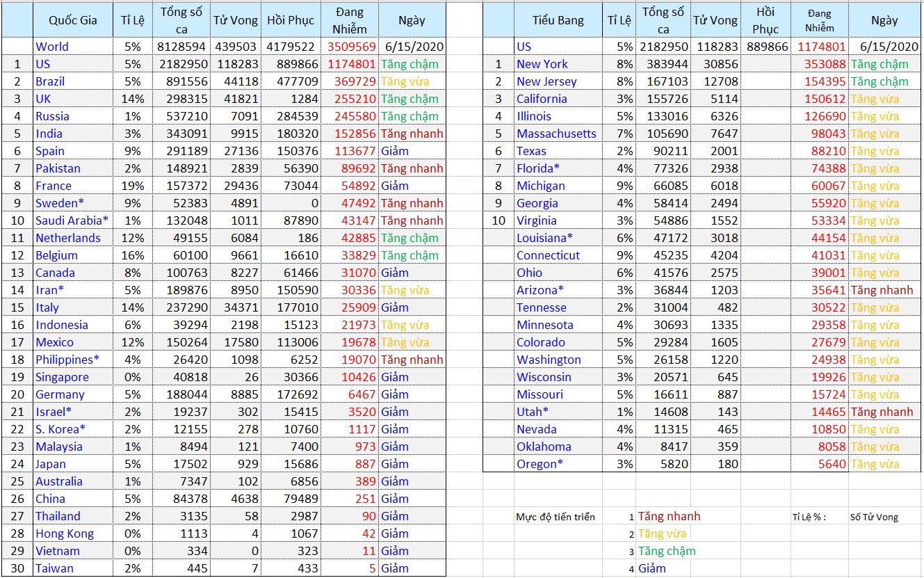Select the Texas state cell
The width and height of the screenshot is (924, 578).
558,151
